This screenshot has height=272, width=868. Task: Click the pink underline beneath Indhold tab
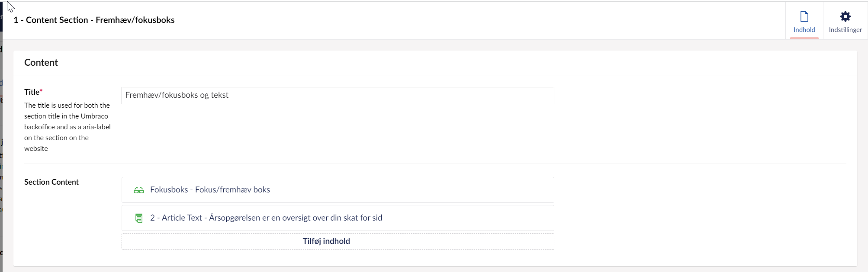coord(804,38)
